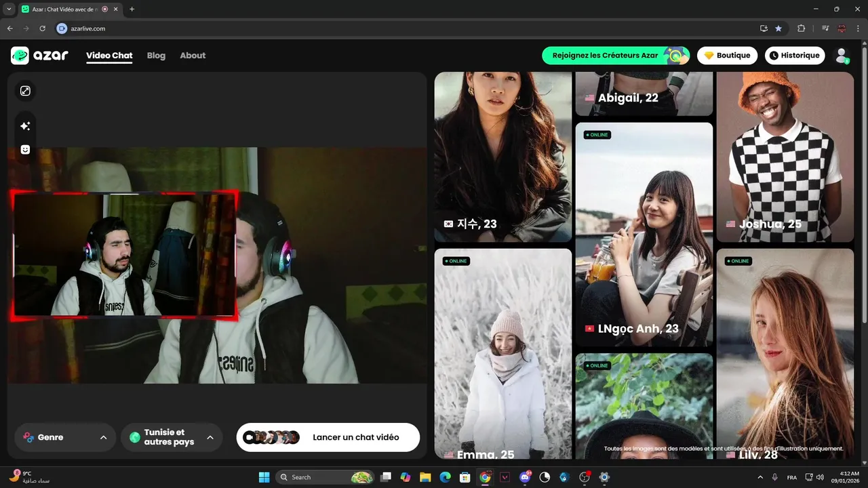
Task: Open the user profile avatar icon
Action: (842, 56)
